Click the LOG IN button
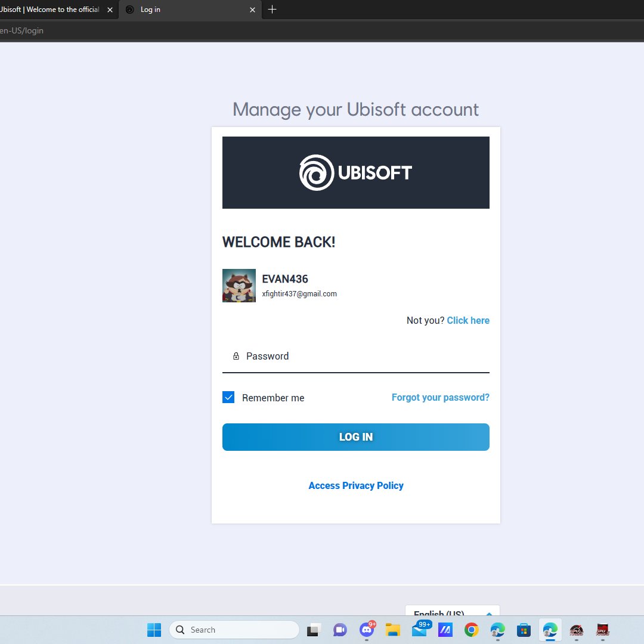The image size is (644, 644). (355, 437)
